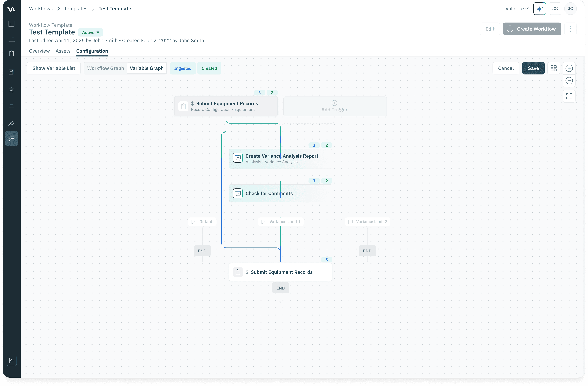Toggle the Ingested variable filter
The width and height of the screenshot is (588, 386).
click(183, 68)
